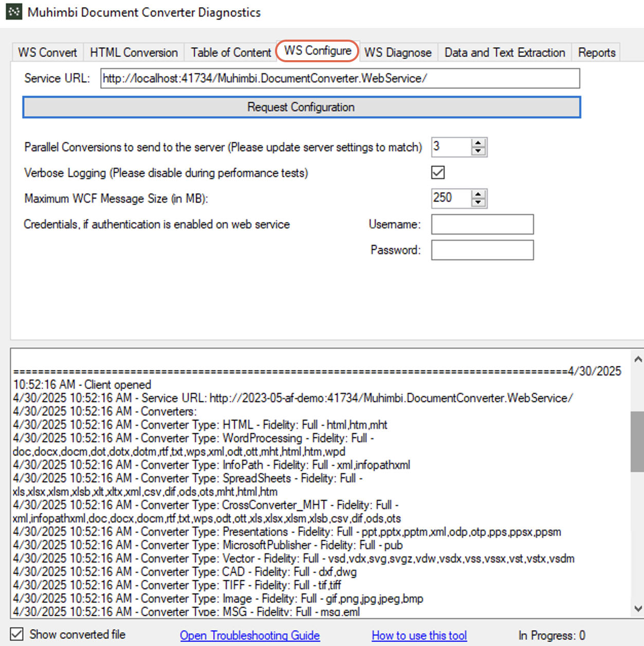Screen dimensions: 644x646
Task: Switch to the Reports tab
Action: (596, 52)
